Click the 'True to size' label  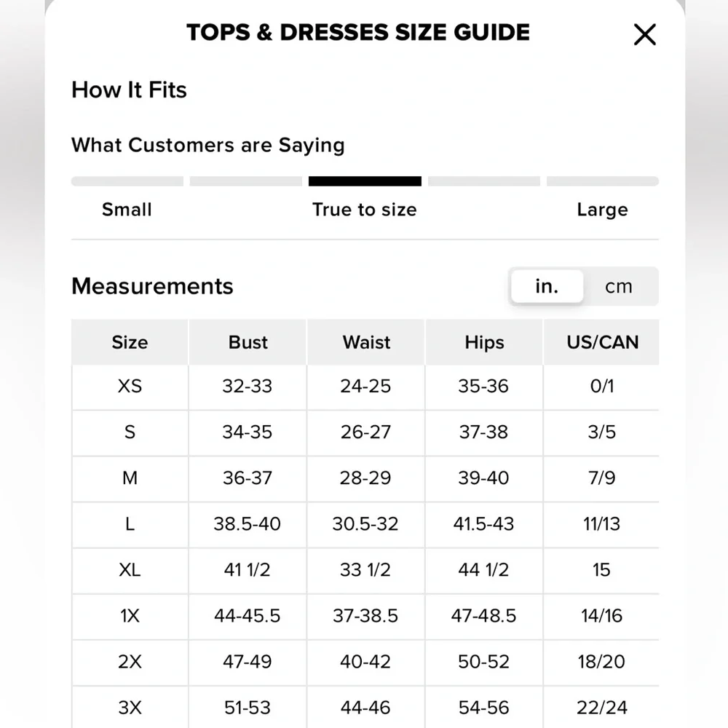point(365,210)
